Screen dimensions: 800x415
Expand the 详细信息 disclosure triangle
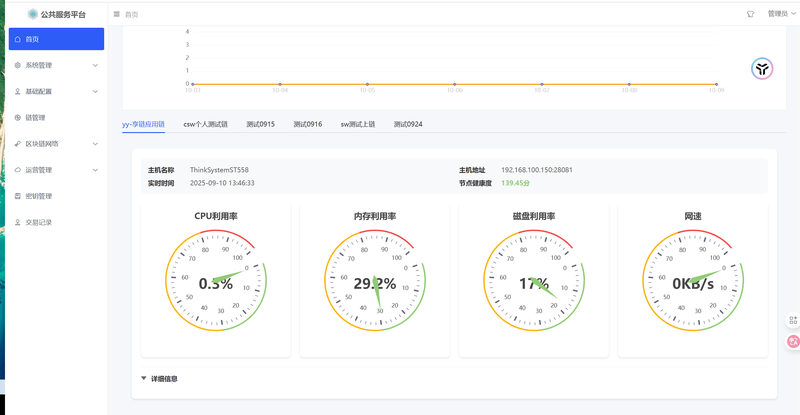144,379
